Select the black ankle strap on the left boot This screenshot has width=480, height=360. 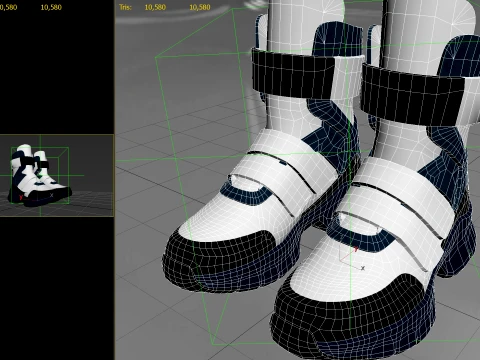click(x=293, y=74)
